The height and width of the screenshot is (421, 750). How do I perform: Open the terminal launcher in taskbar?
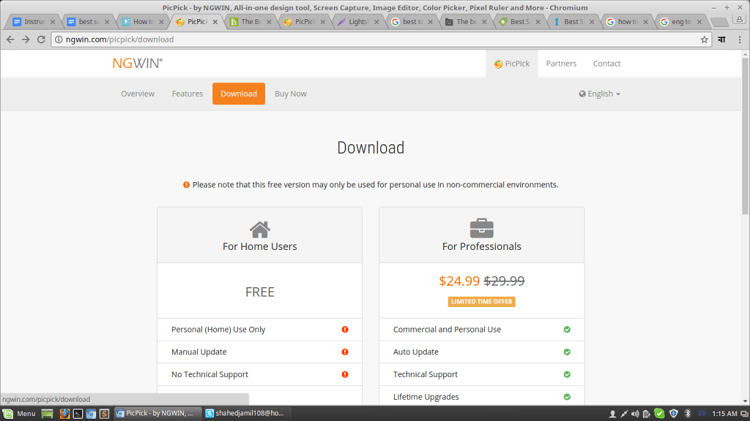point(78,413)
